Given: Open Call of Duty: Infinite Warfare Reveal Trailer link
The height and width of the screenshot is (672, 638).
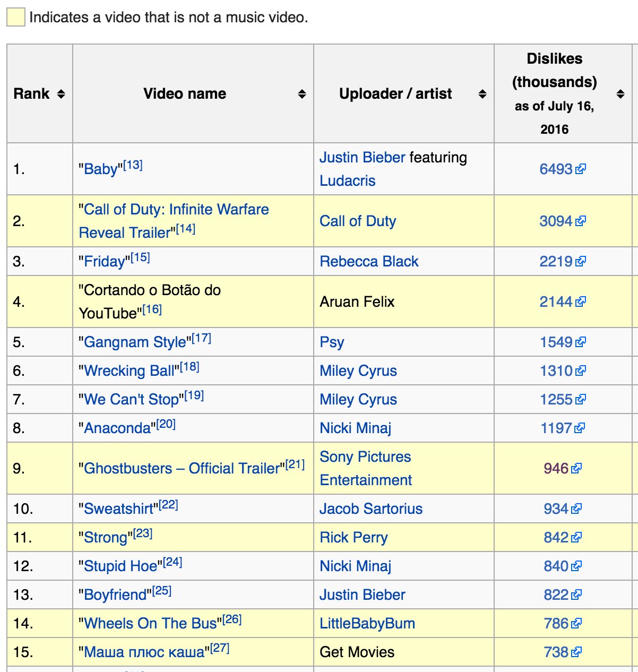Looking at the screenshot, I should click(174, 221).
